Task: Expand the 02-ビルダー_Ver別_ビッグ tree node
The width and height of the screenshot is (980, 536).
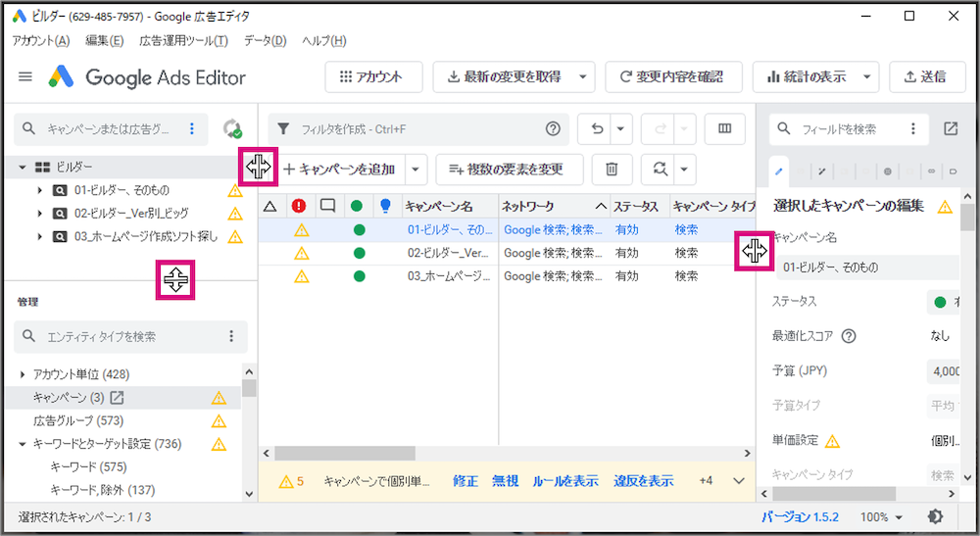Action: click(x=39, y=213)
